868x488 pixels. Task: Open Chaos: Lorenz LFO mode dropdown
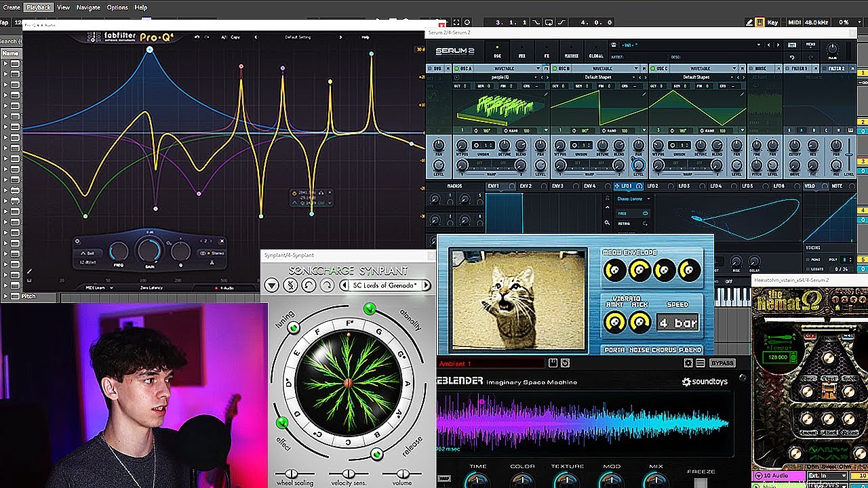point(634,199)
